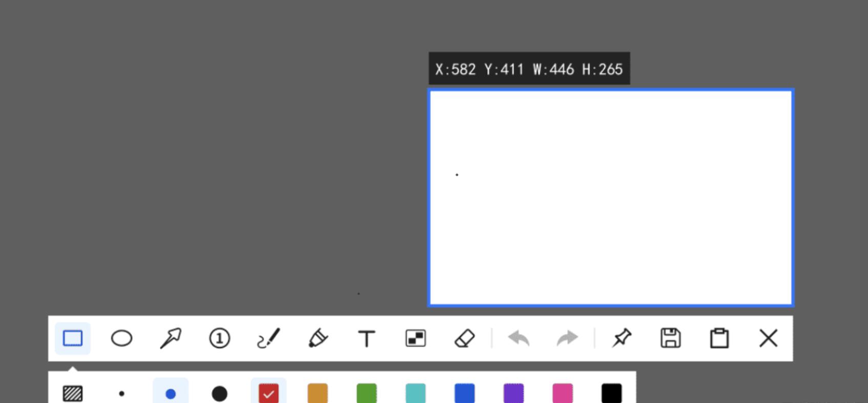Select the highlighter marker tool

click(318, 338)
